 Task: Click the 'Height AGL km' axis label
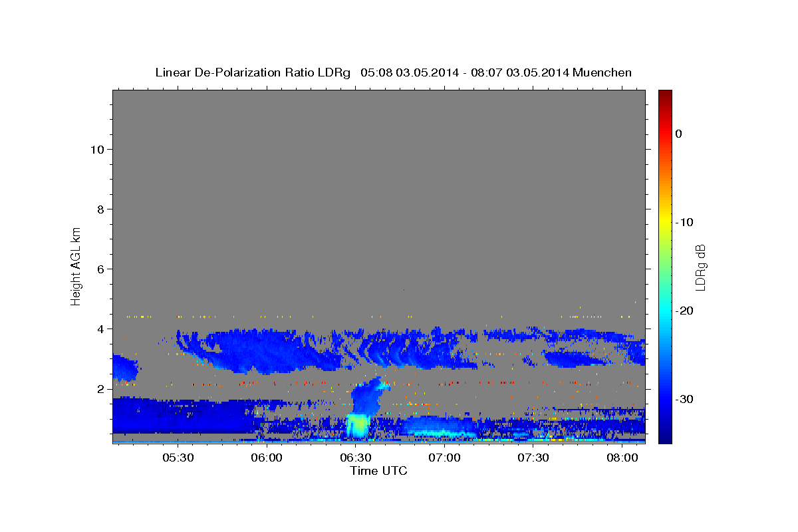(x=76, y=265)
